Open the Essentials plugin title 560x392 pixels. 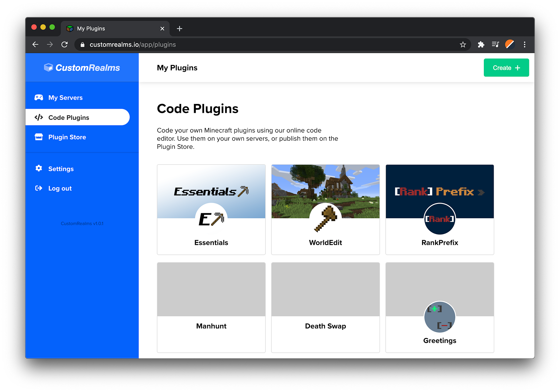pos(211,243)
